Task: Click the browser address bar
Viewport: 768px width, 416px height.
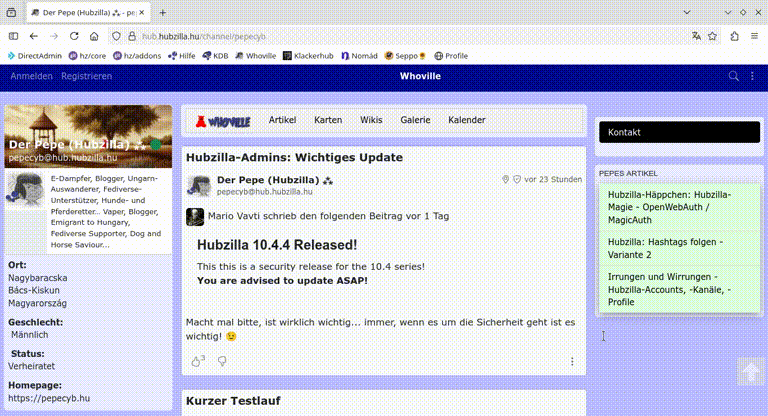Action: click(x=400, y=36)
